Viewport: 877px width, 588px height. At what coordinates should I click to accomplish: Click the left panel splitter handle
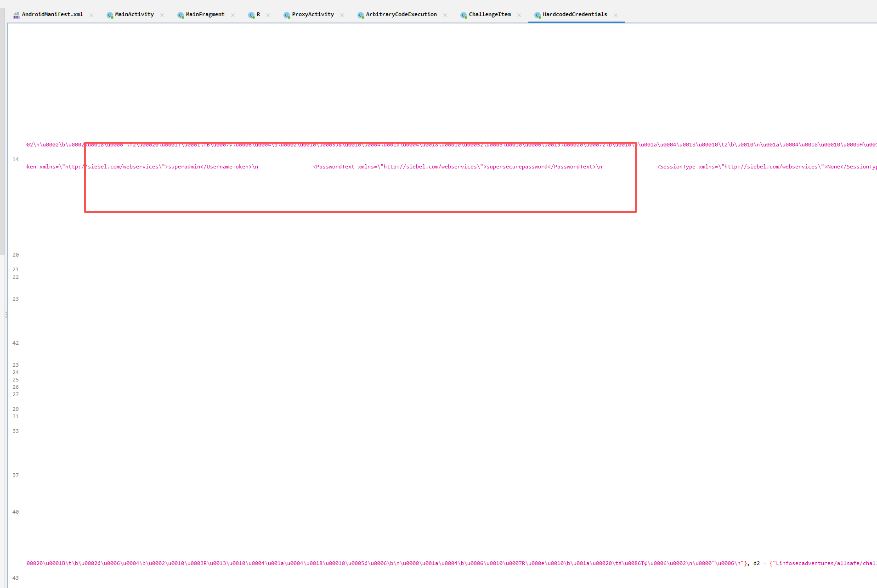(x=6, y=315)
